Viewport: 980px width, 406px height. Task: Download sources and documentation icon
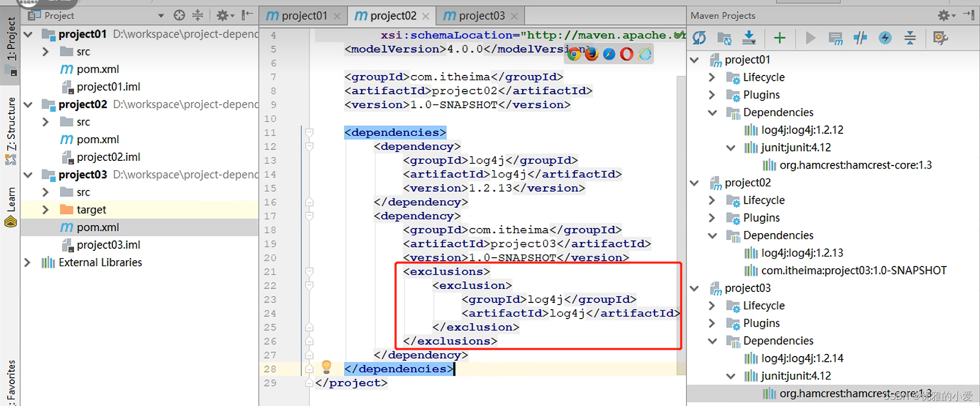pyautogui.click(x=749, y=37)
